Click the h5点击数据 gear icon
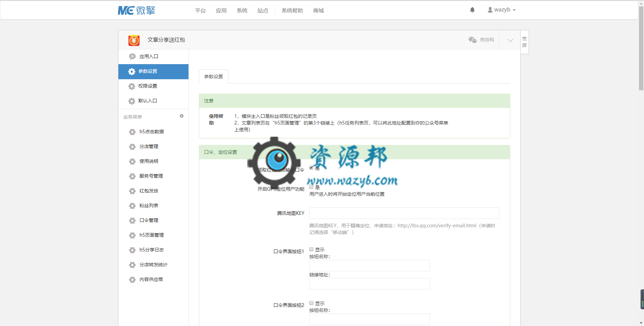Image resolution: width=644 pixels, height=326 pixels. (132, 132)
